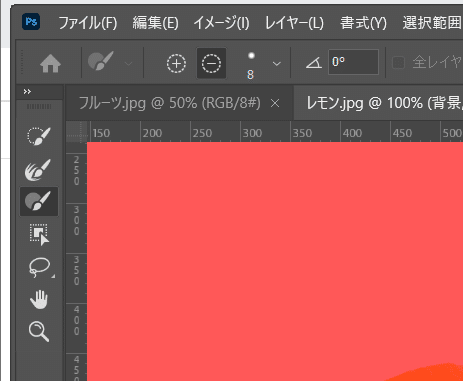This screenshot has height=381, width=463.
Task: Click the Photoshop Ps logo icon
Action: pyautogui.click(x=31, y=22)
